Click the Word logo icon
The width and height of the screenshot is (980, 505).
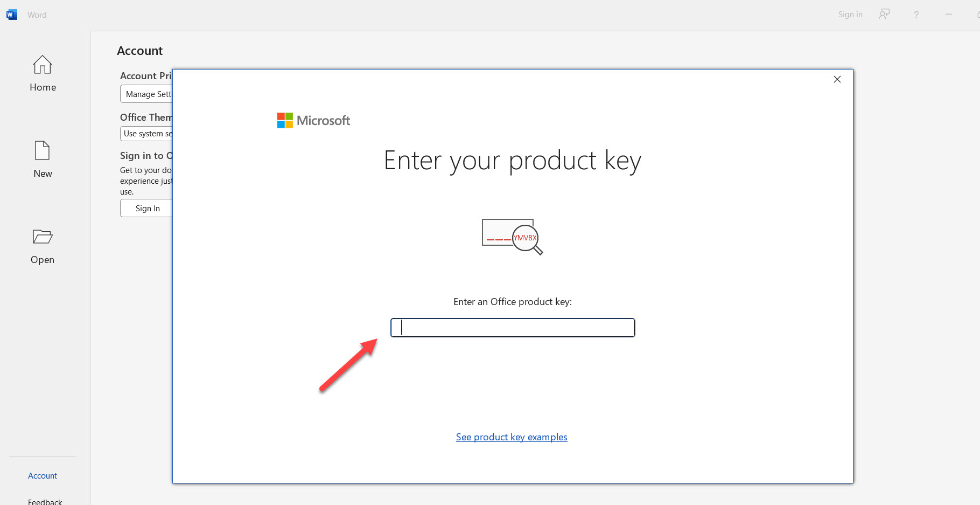pyautogui.click(x=12, y=15)
